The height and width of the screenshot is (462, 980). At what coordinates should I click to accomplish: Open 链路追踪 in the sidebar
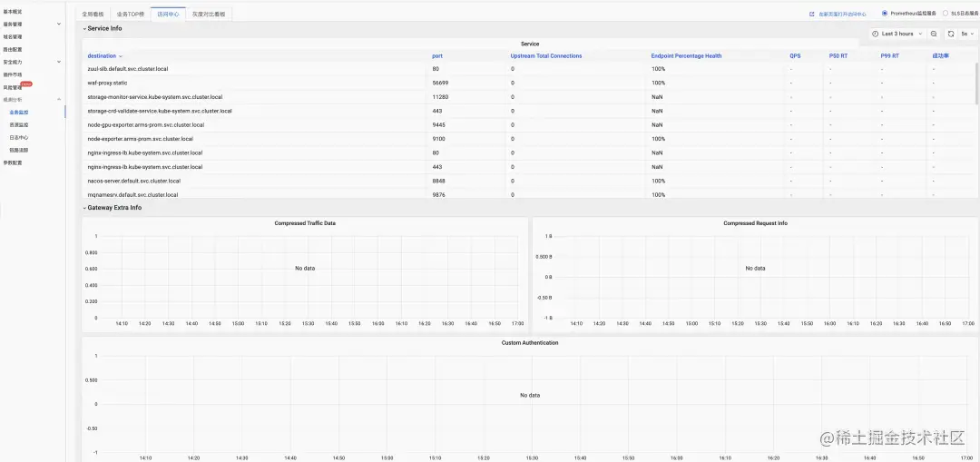tap(19, 150)
